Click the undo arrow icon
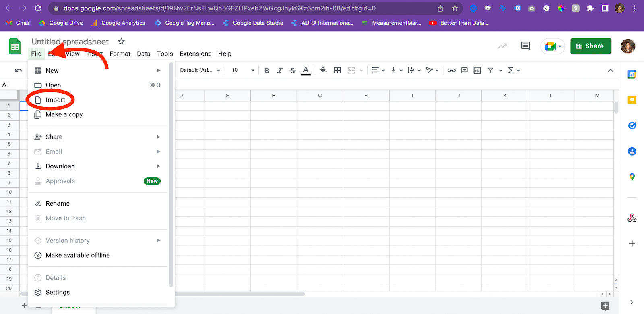Image resolution: width=644 pixels, height=314 pixels. (x=19, y=70)
